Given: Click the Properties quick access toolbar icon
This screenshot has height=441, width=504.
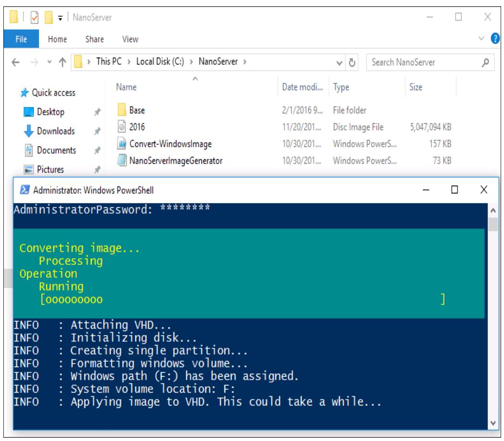Looking at the screenshot, I should [x=35, y=17].
